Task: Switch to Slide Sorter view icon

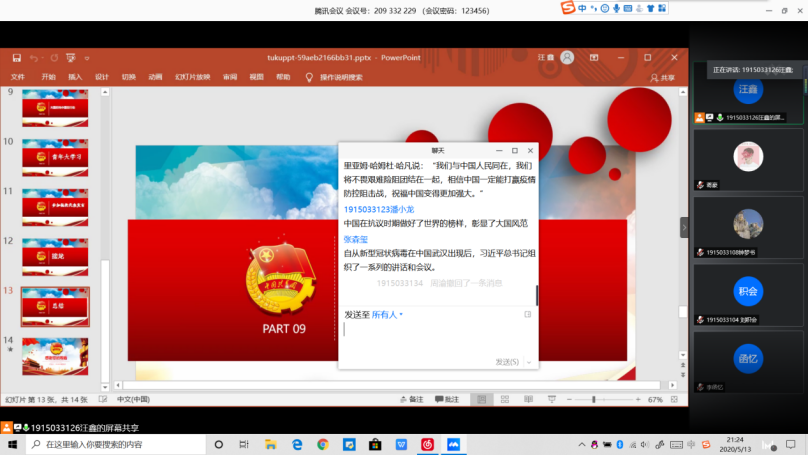Action: point(505,399)
